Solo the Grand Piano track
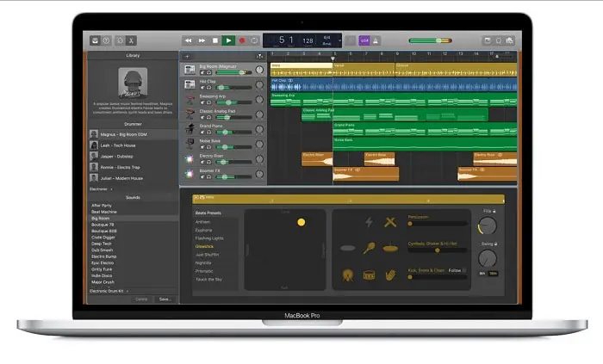The width and height of the screenshot is (603, 364). (209, 132)
